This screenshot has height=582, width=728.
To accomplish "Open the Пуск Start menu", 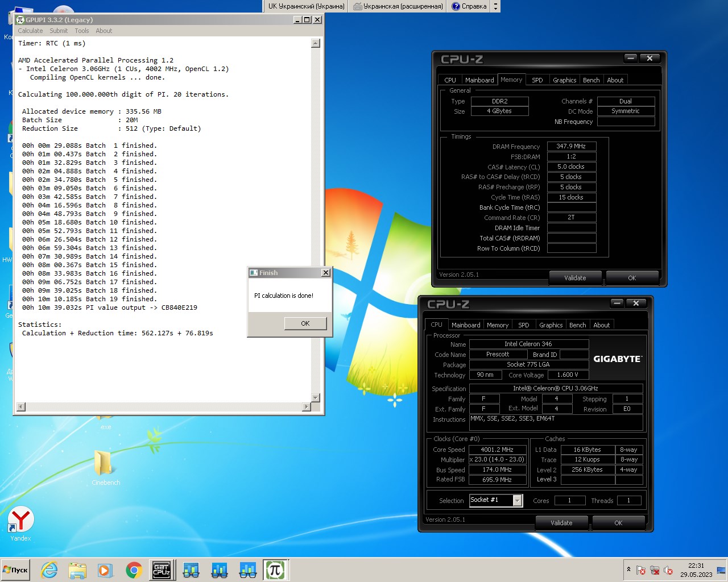I will (x=15, y=570).
